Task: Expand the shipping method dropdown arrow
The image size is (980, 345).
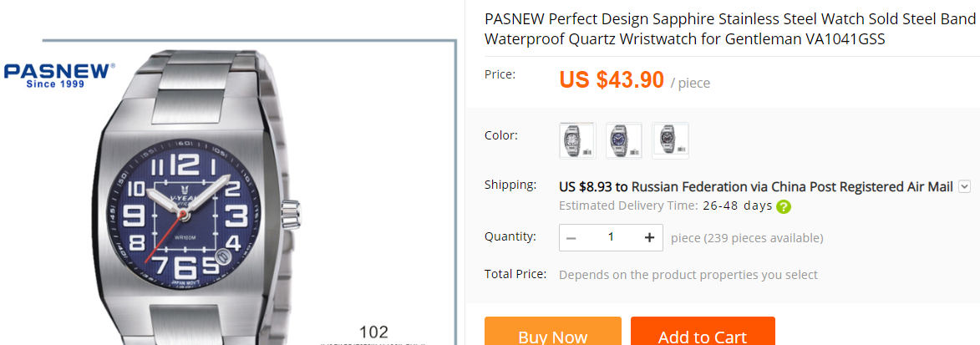Action: click(964, 187)
